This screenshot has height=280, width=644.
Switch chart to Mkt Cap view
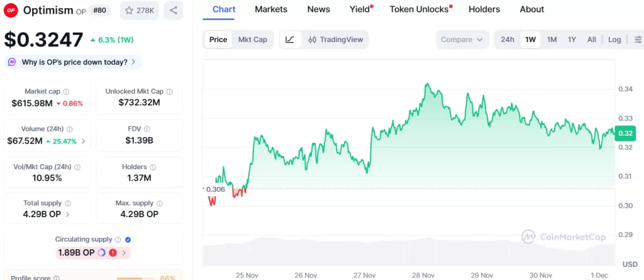[252, 40]
